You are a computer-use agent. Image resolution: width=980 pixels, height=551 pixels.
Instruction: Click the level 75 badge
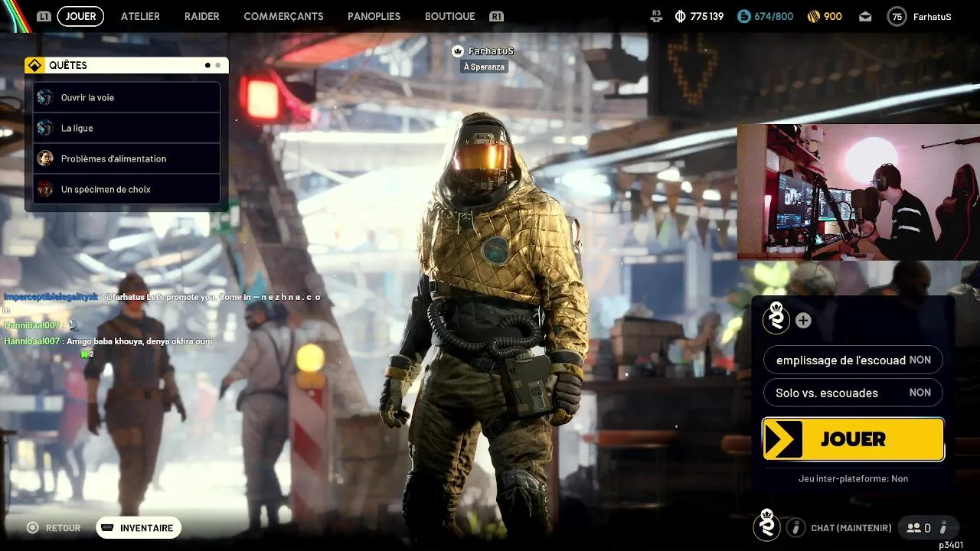pos(897,16)
